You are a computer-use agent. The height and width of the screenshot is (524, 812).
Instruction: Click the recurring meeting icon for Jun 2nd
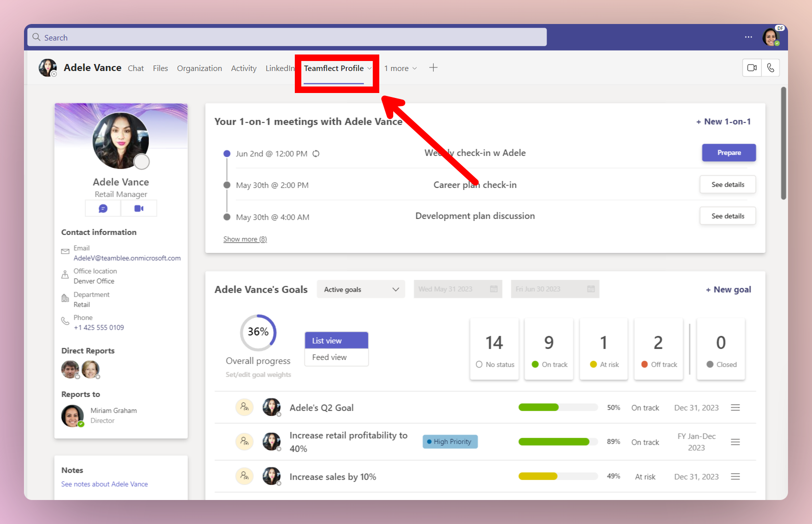coord(316,153)
